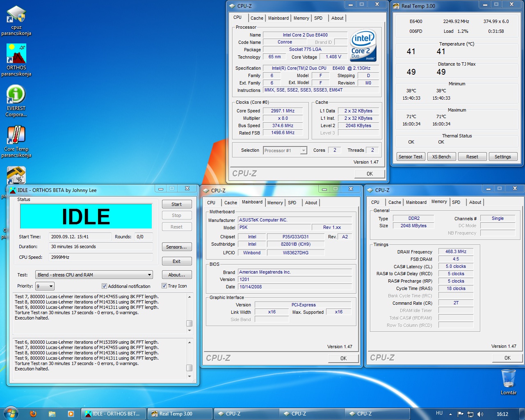Screen dimensions: 525x420
Task: Click upper ORTHOS log scroll up arrow
Action: 189,297
